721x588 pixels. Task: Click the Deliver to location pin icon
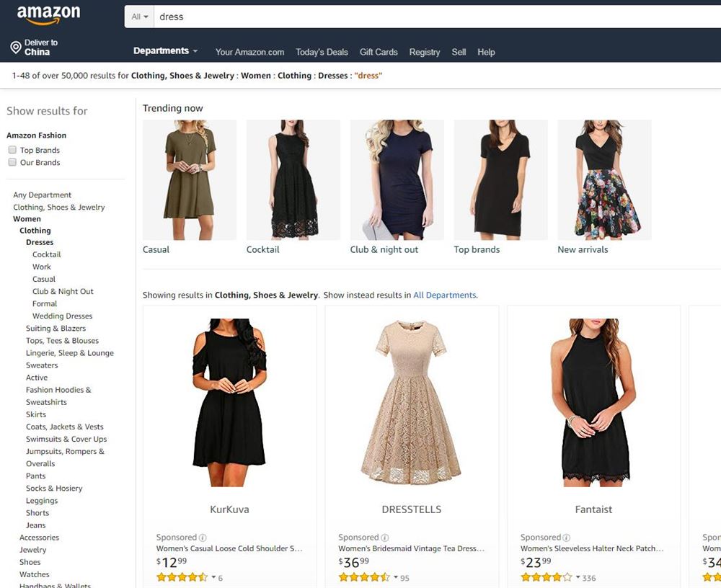(16, 48)
